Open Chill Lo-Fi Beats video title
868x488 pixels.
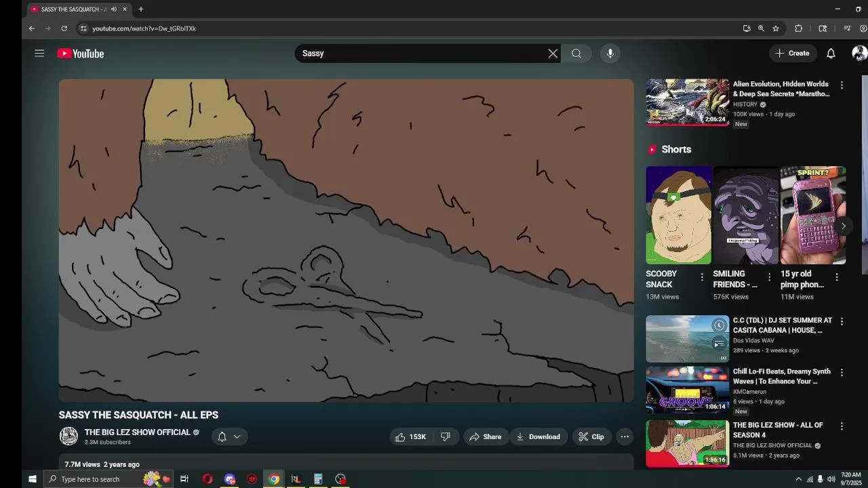[782, 376]
